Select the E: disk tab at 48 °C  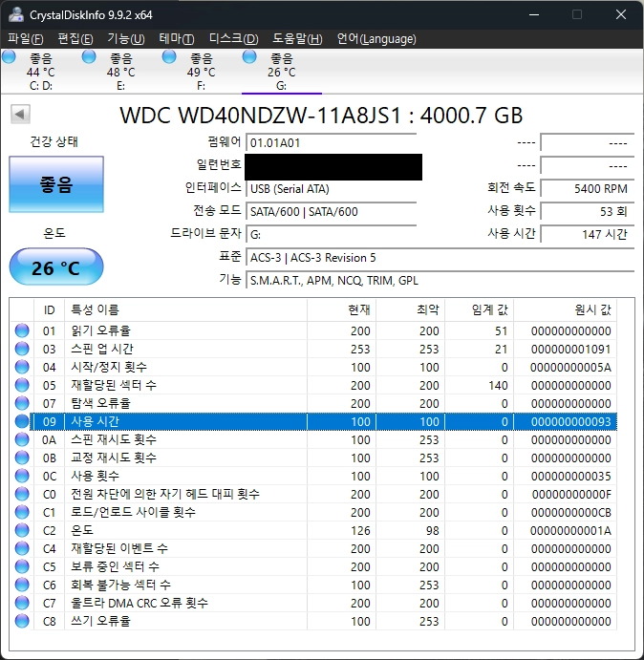tap(121, 72)
